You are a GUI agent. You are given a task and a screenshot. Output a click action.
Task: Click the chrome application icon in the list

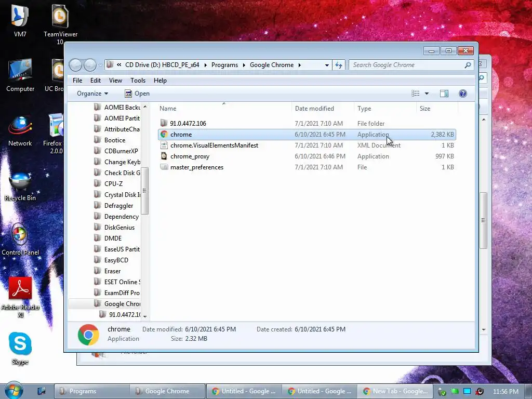[164, 135]
